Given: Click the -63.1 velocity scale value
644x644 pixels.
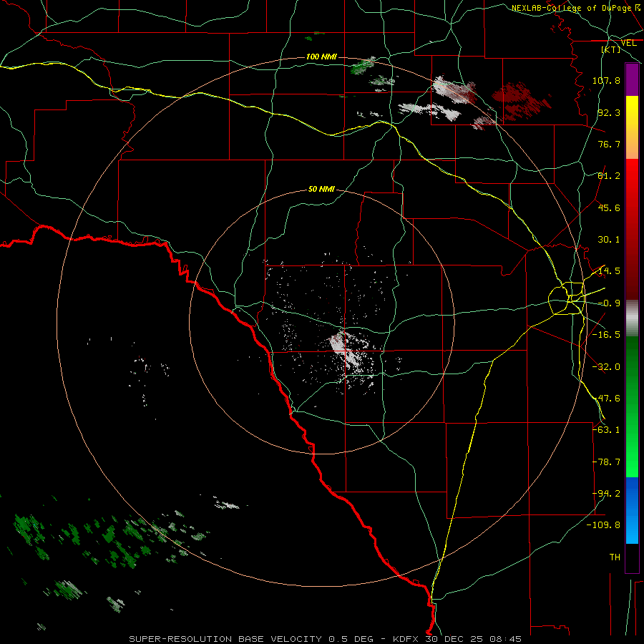Looking at the screenshot, I should (606, 429).
